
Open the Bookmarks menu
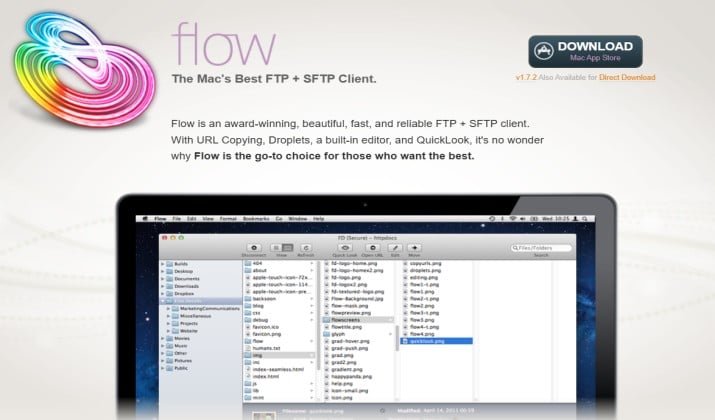coord(256,219)
